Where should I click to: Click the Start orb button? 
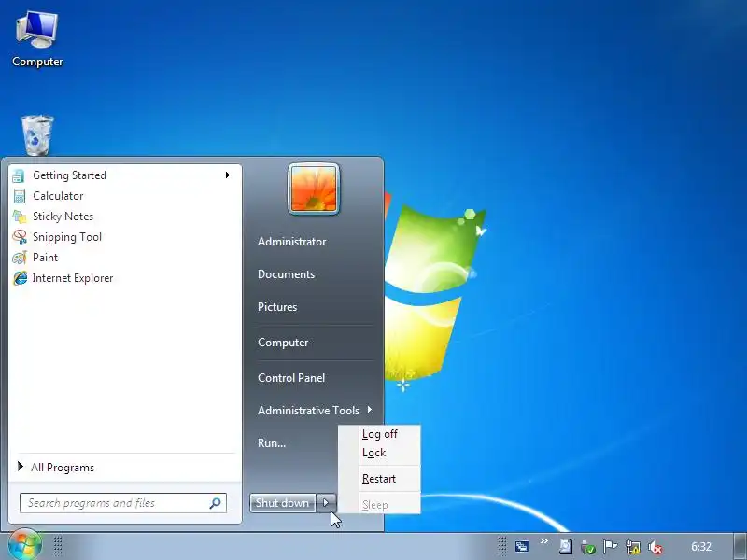tap(25, 545)
